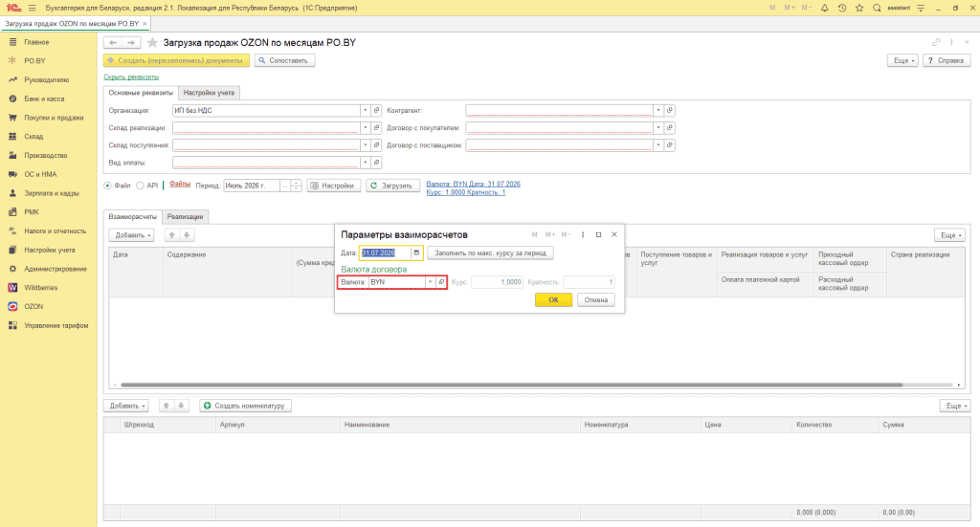The image size is (980, 527).
Task: Open the Справка help button
Action: coord(947,60)
